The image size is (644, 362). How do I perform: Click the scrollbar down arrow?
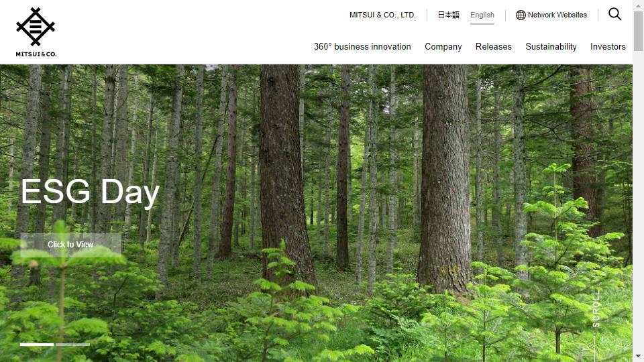[x=638, y=356]
